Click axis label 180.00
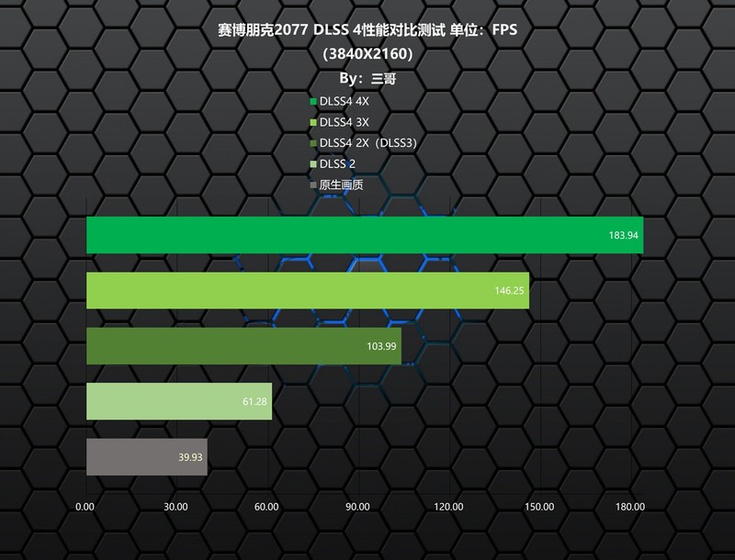 [630, 507]
